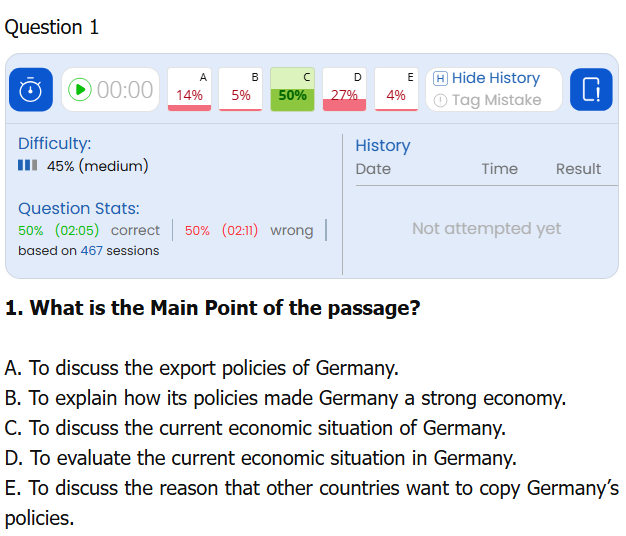
Task: Click the clock icon beside Tag Mistake
Action: [440, 100]
